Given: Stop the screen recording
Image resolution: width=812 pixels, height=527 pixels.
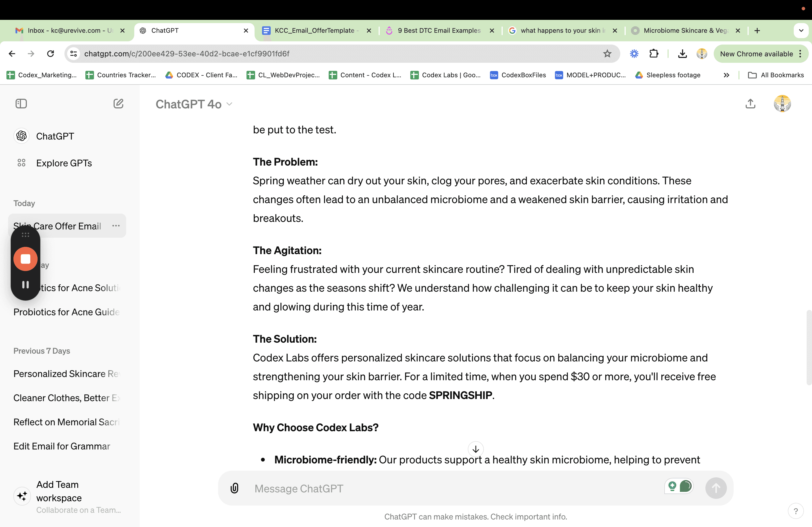Looking at the screenshot, I should (26, 259).
